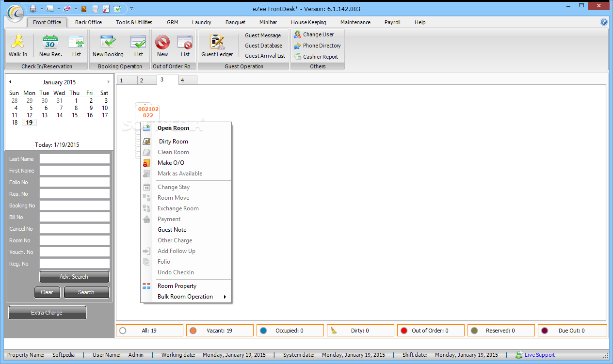The width and height of the screenshot is (613, 364).
Task: Filter rooms by Out of Order: 0
Action: pos(431,331)
